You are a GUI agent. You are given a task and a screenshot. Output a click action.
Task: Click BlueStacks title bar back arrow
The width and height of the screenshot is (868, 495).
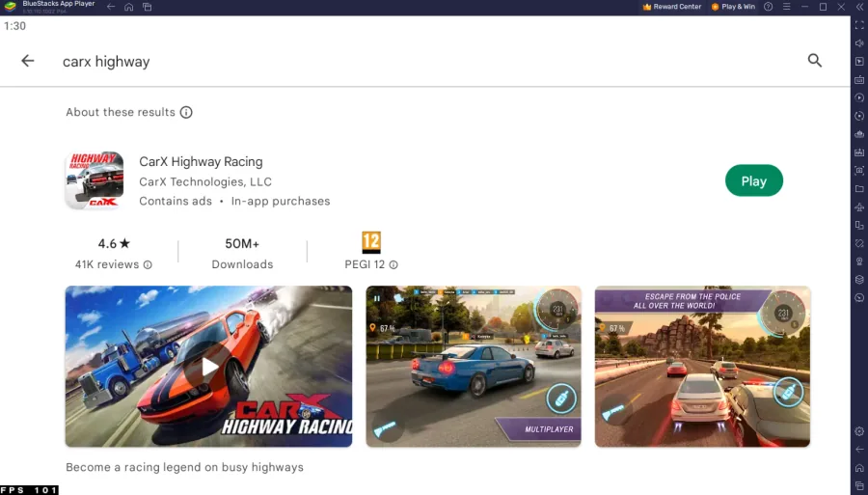coord(111,7)
